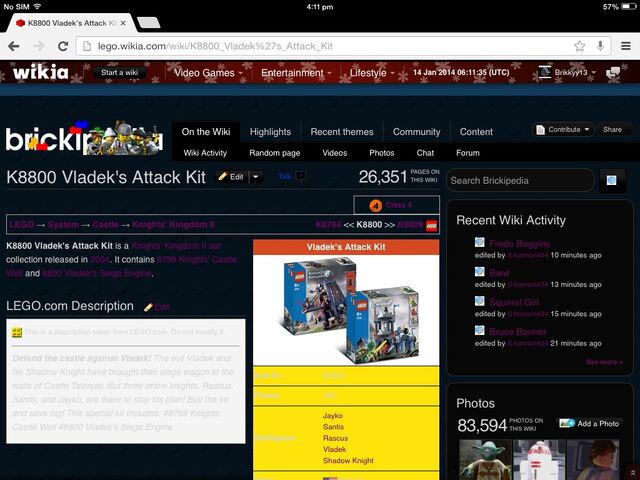Open Bruce Banner recent activity page

point(518,332)
